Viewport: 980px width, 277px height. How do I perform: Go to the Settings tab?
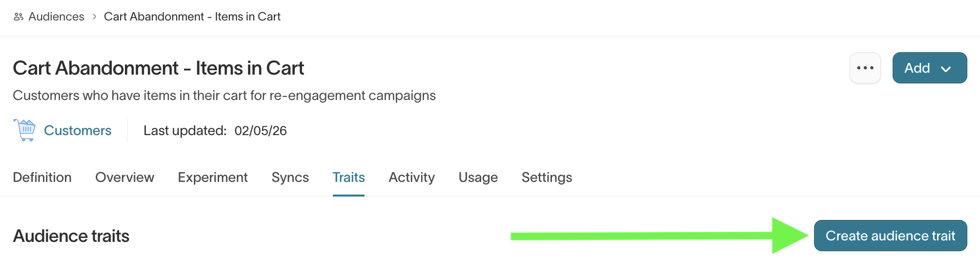(547, 178)
